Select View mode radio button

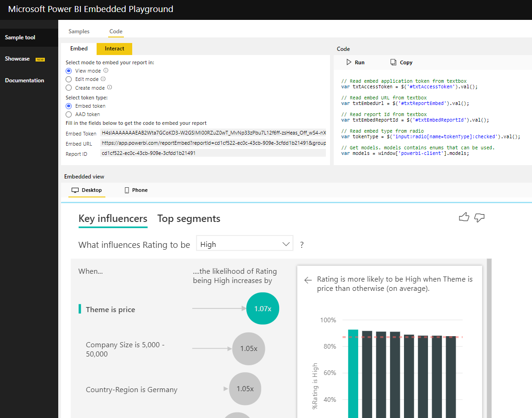coord(68,71)
